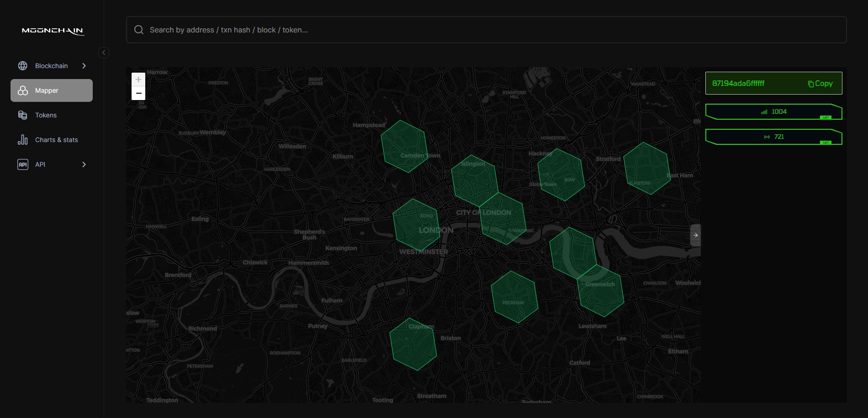Screen dimensions: 868x418
Task: Click the search magnifier icon
Action: (x=139, y=30)
